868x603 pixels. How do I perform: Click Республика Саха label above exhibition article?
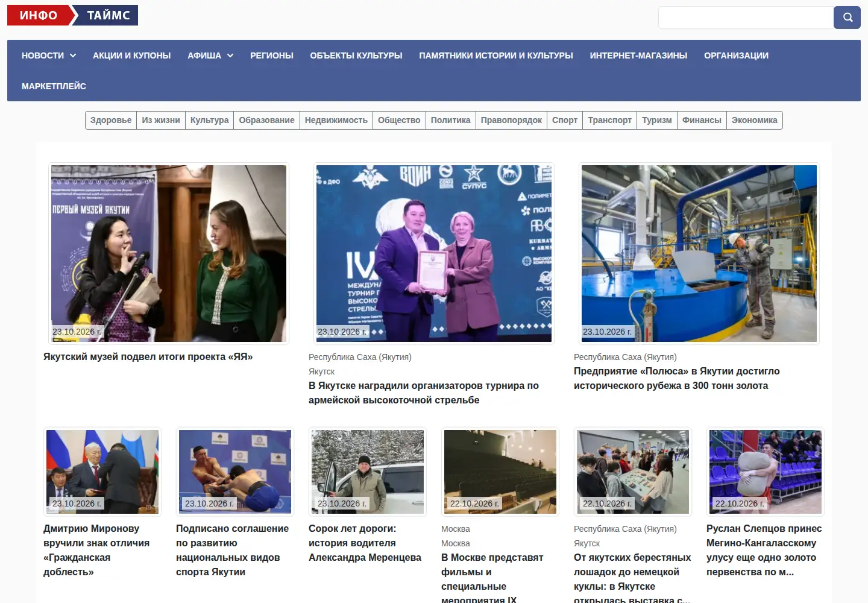[x=625, y=529]
